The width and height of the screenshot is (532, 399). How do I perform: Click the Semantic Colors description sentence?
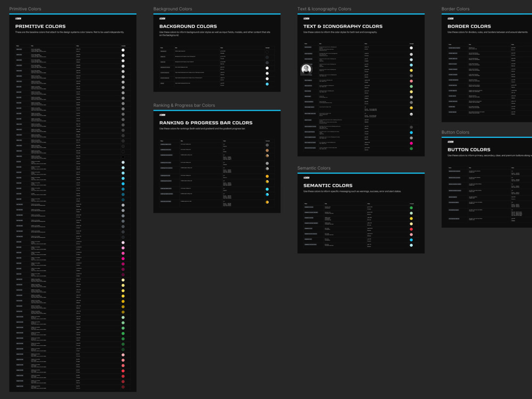(x=352, y=192)
